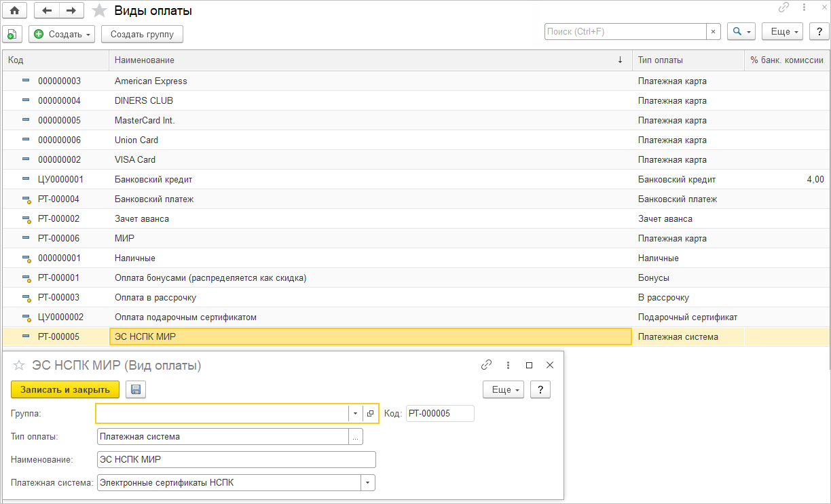Navigate back with the left arrow
The image size is (831, 504).
(x=46, y=11)
